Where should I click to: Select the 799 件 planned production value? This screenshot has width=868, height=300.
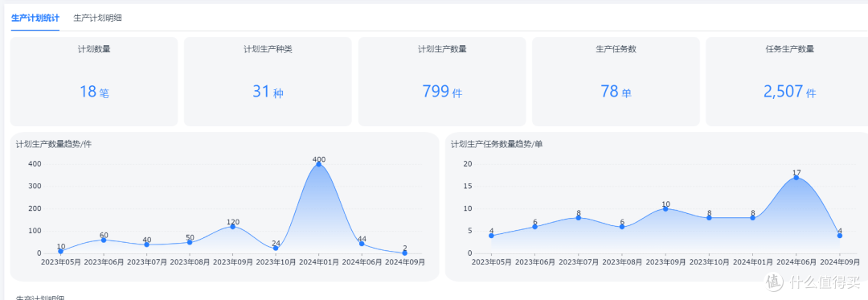pos(442,92)
